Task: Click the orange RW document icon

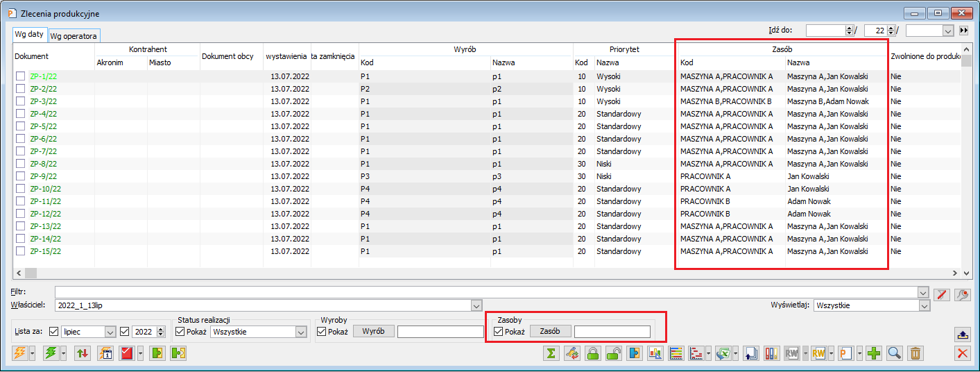Action: 818,353
